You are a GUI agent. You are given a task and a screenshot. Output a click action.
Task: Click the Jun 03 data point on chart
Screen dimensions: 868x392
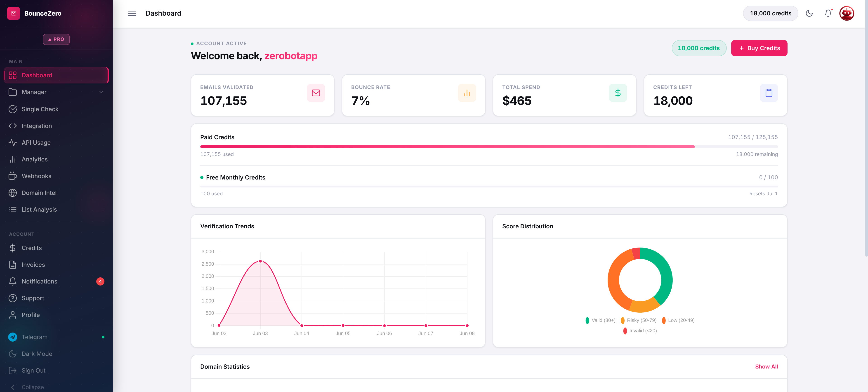point(260,261)
